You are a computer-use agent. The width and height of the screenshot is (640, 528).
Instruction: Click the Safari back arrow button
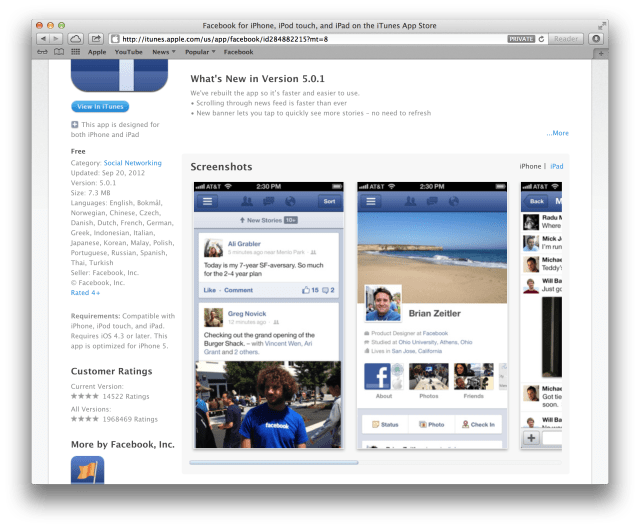[43, 39]
